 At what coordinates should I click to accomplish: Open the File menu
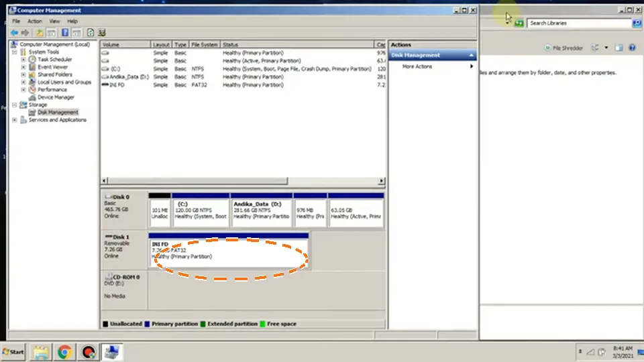[16, 21]
